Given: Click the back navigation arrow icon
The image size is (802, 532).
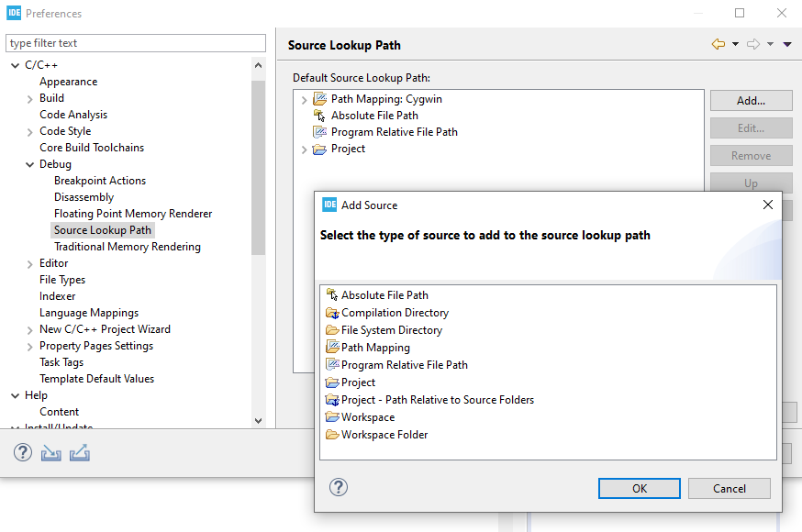Looking at the screenshot, I should pyautogui.click(x=718, y=44).
